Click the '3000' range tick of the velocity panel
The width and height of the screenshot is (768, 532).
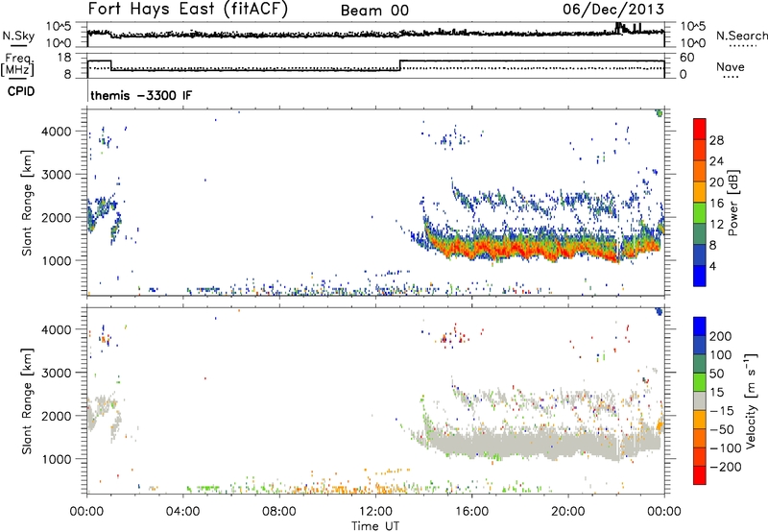[x=57, y=373]
